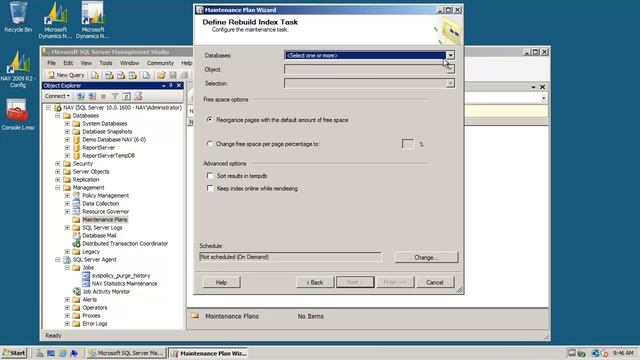640x360 pixels.
Task: Open the Edit menu in Management Studio
Action: pyautogui.click(x=68, y=63)
